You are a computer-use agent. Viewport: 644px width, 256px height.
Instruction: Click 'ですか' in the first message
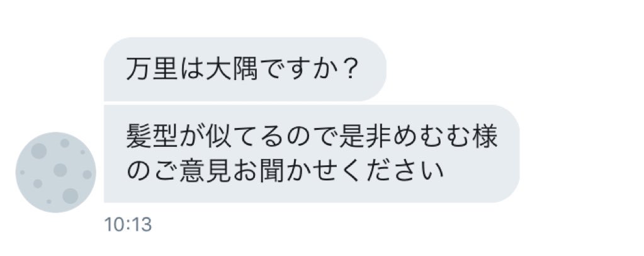tap(298, 69)
